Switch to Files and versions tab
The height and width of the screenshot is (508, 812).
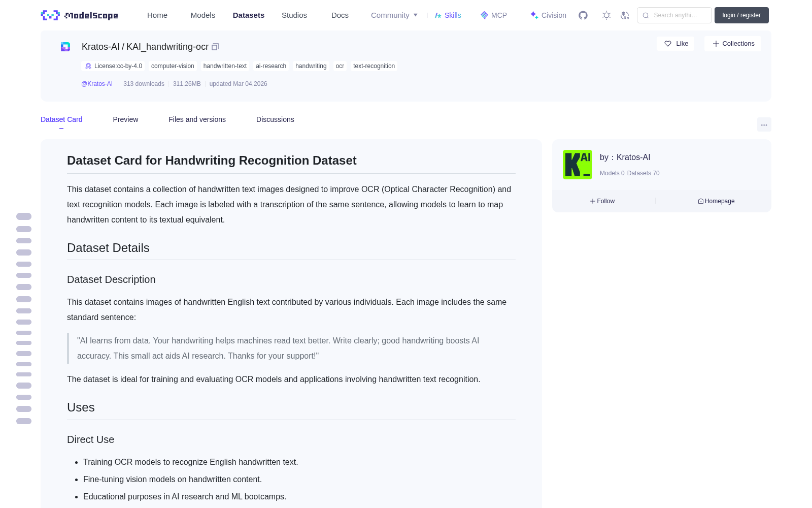(197, 119)
